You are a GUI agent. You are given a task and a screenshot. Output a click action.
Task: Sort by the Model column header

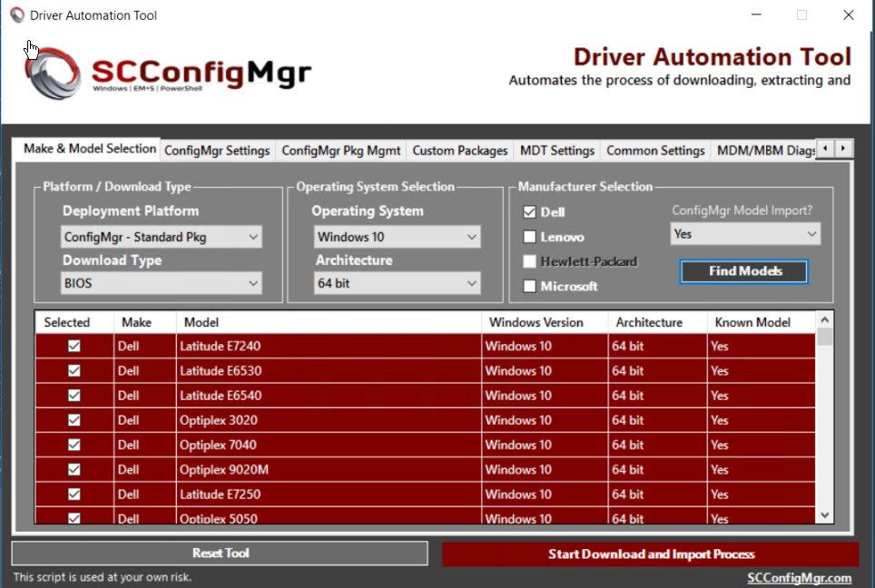(329, 322)
